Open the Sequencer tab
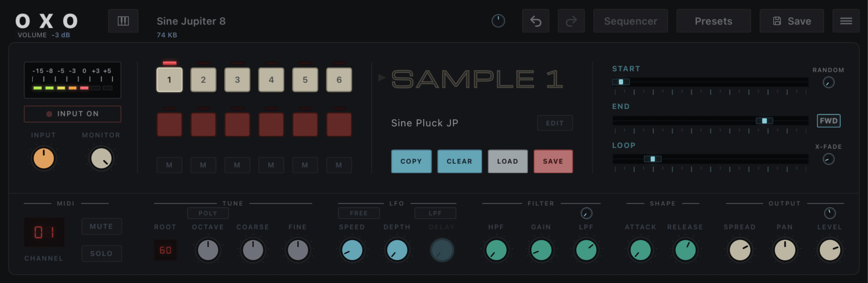The height and width of the screenshot is (283, 868). (630, 21)
